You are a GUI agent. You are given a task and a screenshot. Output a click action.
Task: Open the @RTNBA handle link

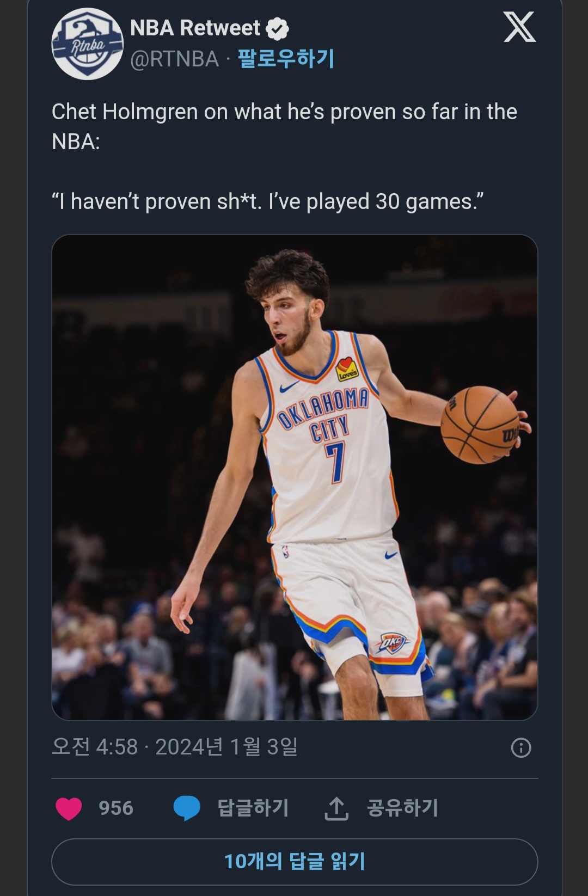pos(174,59)
